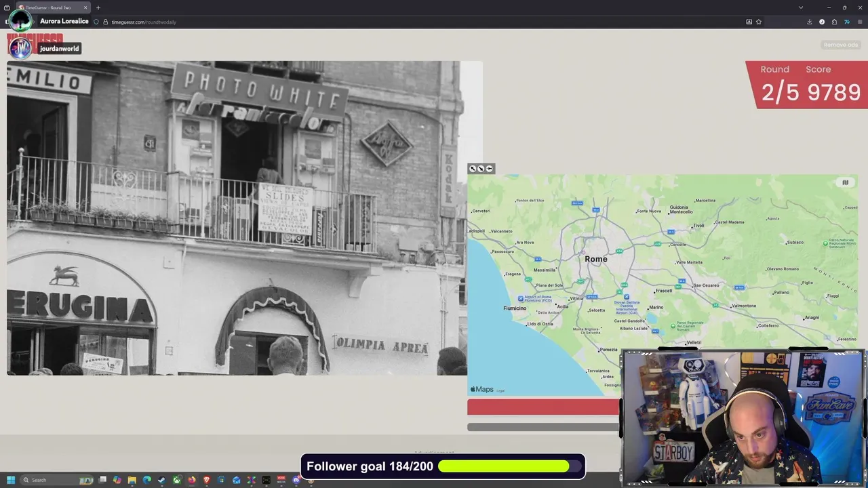The width and height of the screenshot is (868, 488).
Task: Click the enlarge map arrow icon
Action: [473, 169]
